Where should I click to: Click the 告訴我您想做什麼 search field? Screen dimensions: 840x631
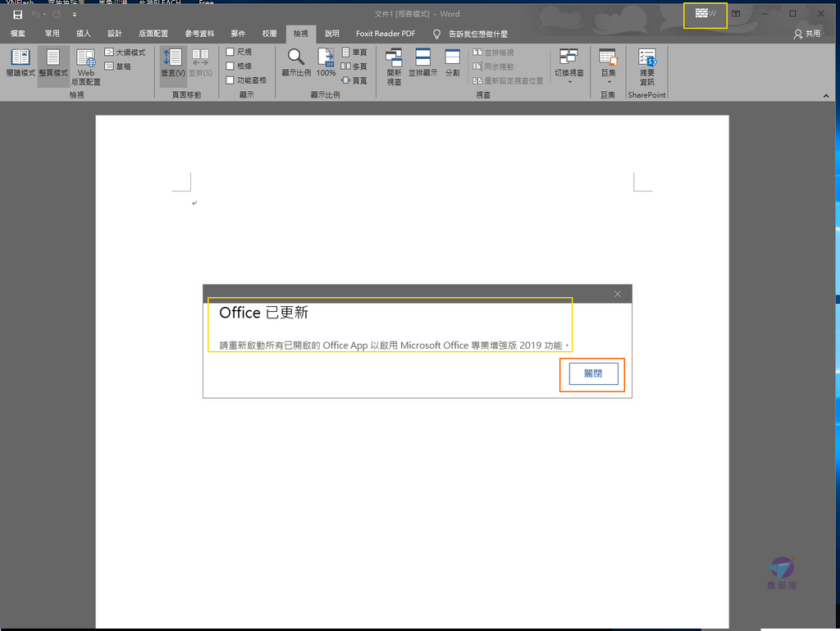pos(478,34)
